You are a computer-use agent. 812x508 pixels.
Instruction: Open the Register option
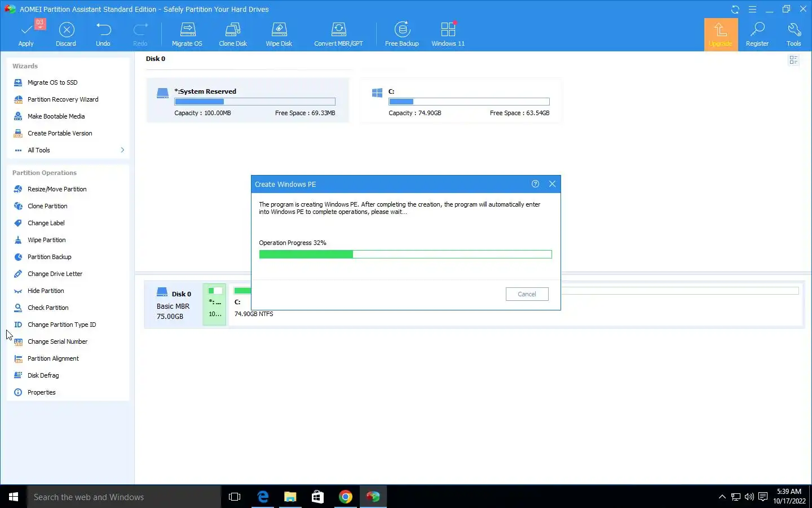[757, 34]
